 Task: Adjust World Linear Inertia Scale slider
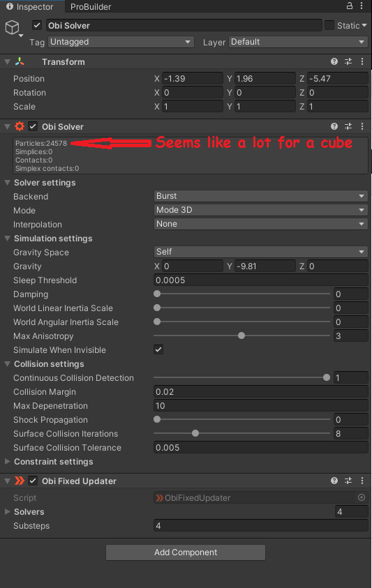(x=241, y=308)
